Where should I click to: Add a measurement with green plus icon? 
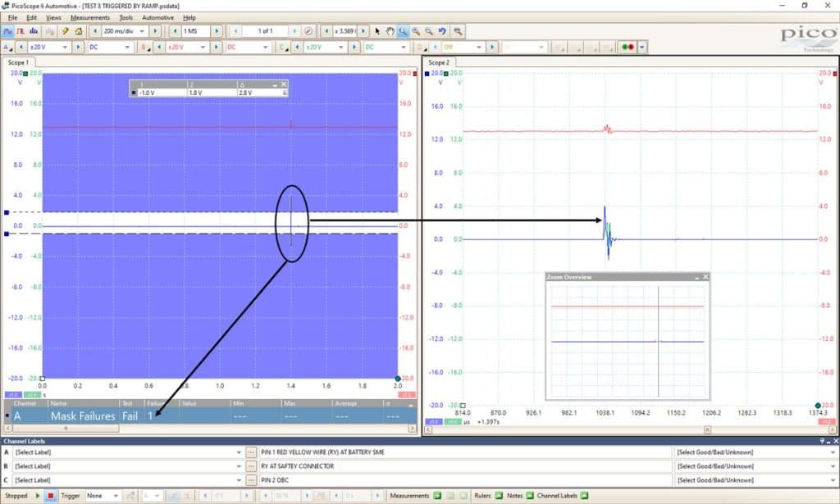pos(437,496)
